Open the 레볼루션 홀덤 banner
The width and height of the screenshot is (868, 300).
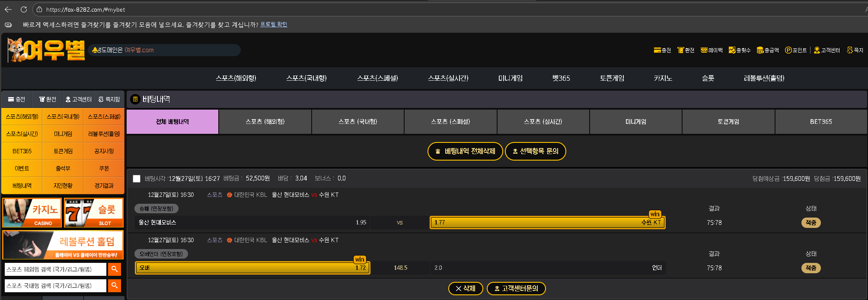(63, 245)
